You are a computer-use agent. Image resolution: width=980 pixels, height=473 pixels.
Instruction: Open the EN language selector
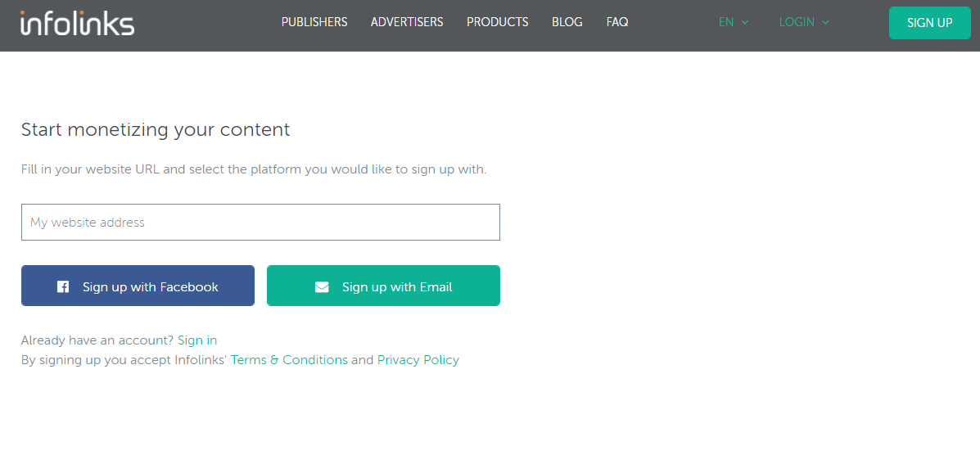click(x=733, y=22)
